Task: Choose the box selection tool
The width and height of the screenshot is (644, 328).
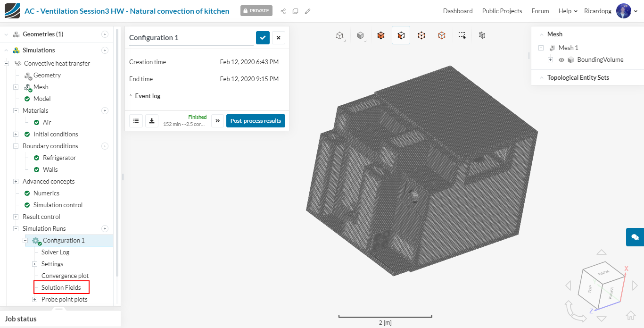Action: click(462, 35)
